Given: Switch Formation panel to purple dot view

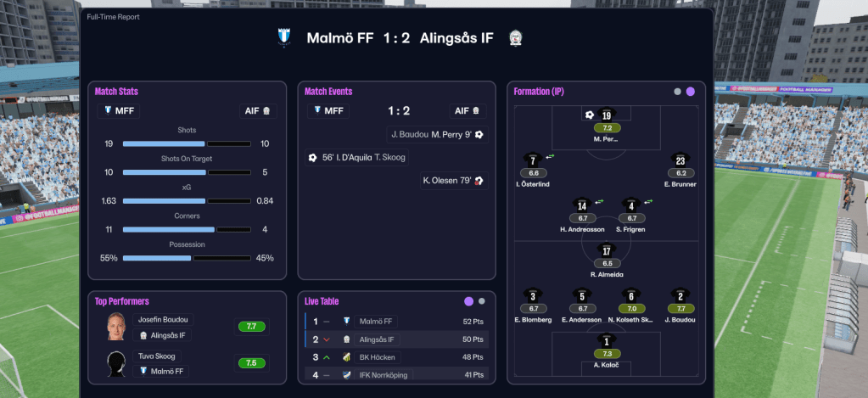Looking at the screenshot, I should pos(691,92).
